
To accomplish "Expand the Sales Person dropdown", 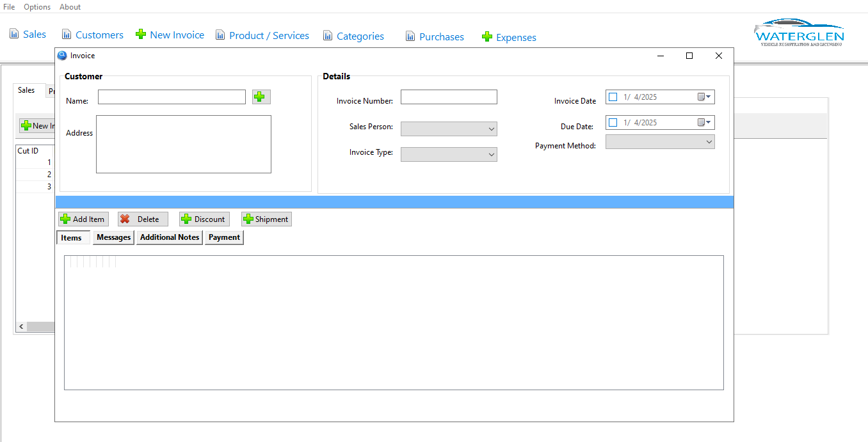I will pos(492,129).
